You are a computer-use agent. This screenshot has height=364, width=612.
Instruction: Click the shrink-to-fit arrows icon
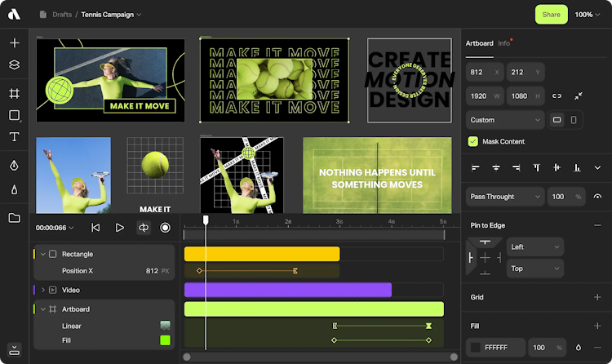579,96
